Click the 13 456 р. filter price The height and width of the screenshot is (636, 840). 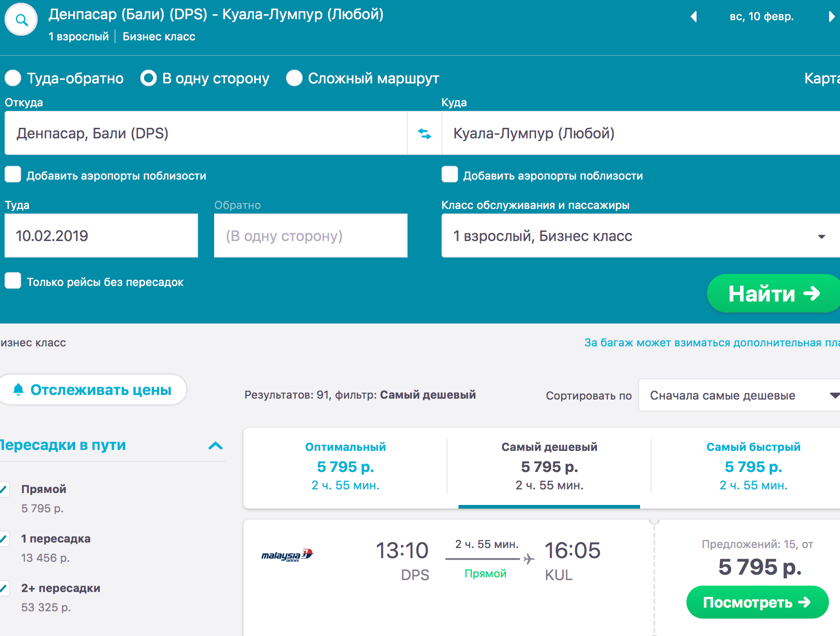(45, 558)
